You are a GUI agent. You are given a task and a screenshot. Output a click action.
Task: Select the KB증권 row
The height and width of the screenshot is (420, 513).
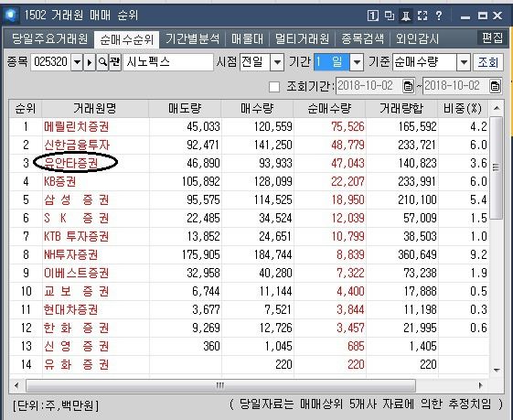(x=249, y=182)
